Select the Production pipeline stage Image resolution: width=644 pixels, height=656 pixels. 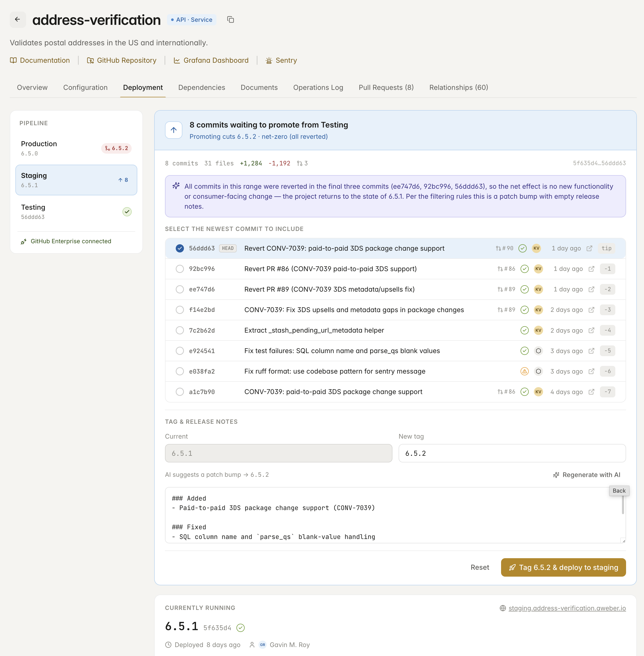pos(76,148)
